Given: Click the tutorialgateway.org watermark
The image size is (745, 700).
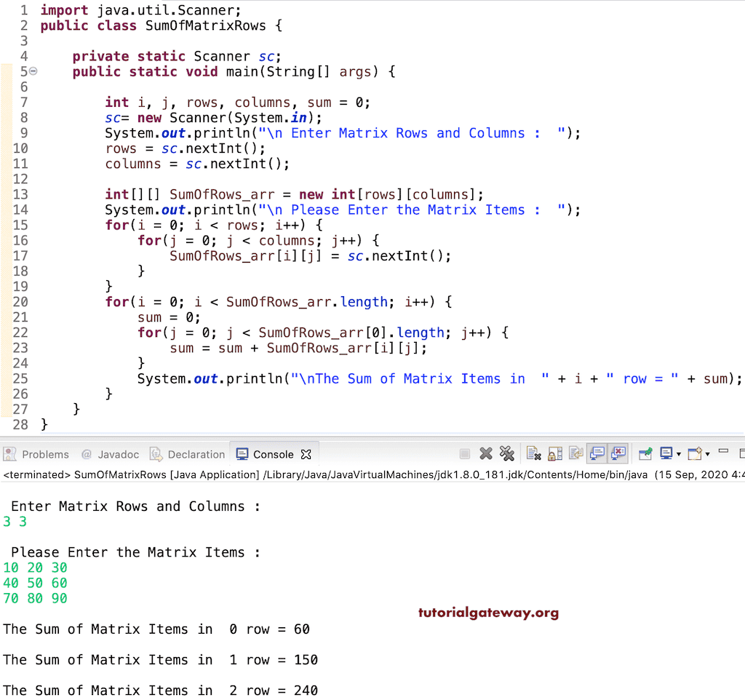Looking at the screenshot, I should coord(488,613).
